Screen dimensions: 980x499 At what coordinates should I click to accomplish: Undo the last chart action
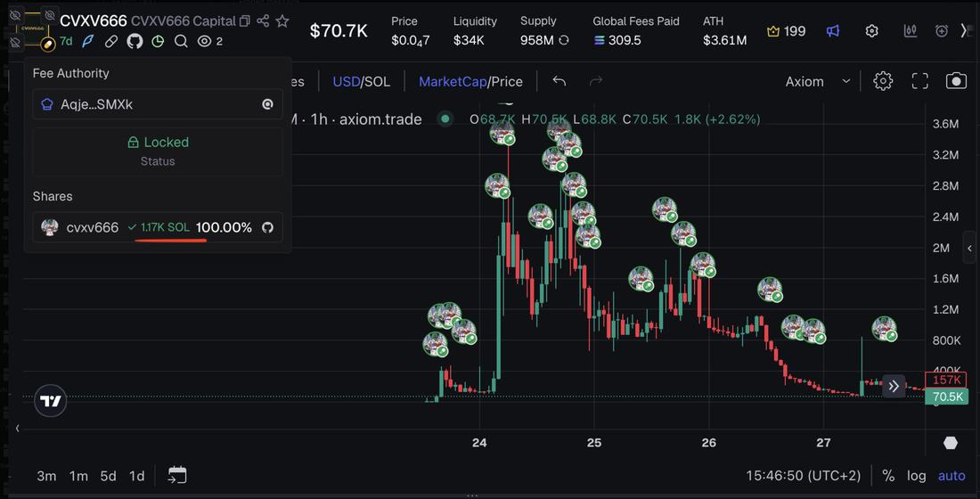click(x=559, y=81)
